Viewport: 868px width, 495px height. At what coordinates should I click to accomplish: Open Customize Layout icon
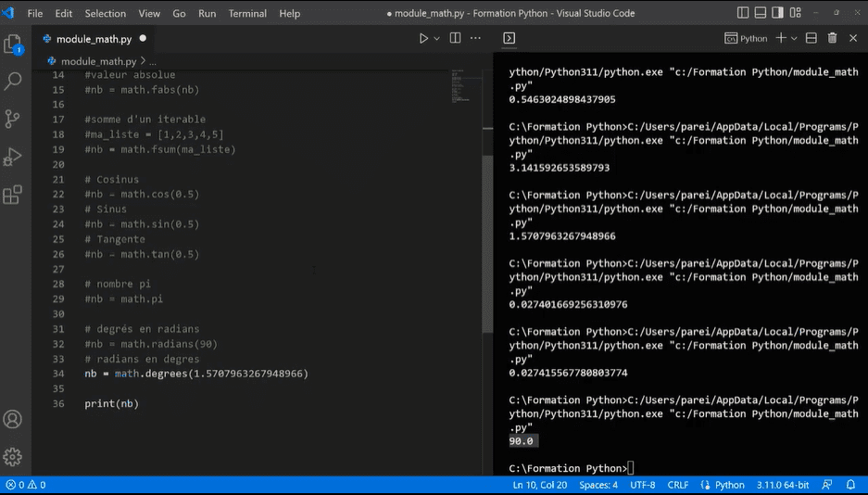(x=796, y=13)
